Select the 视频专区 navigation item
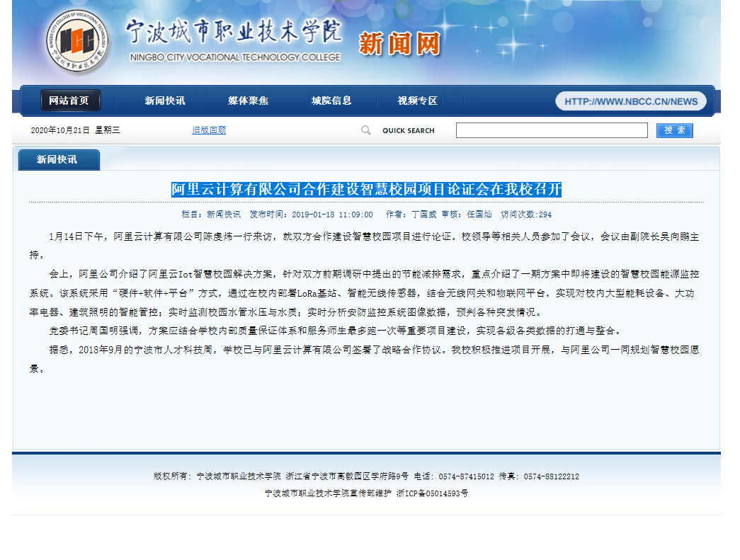 (417, 101)
